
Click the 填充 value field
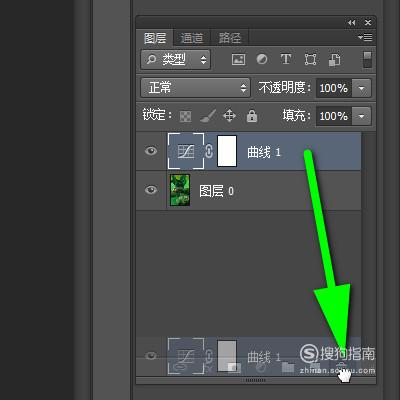[334, 116]
